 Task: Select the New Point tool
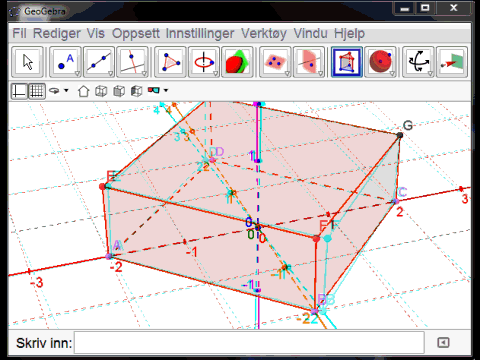pos(65,62)
